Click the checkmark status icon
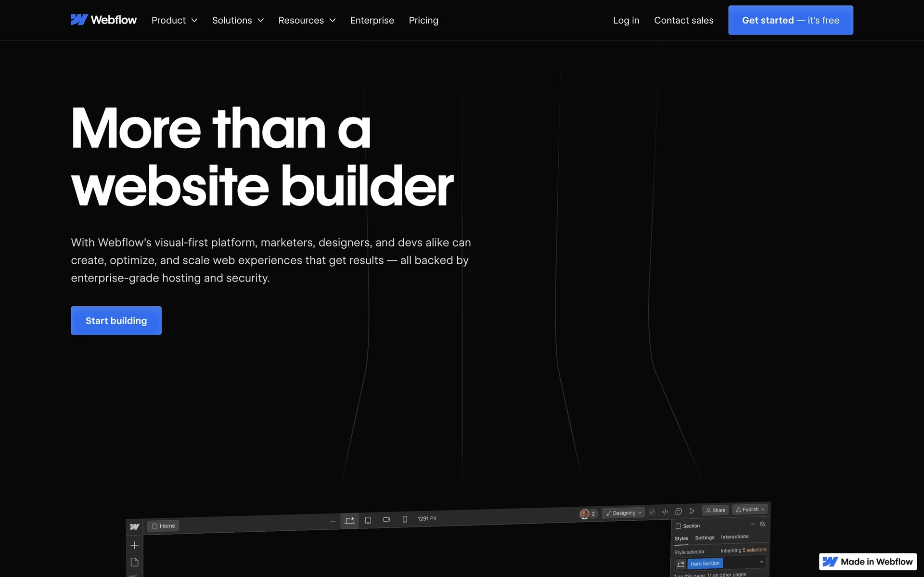The image size is (924, 577). click(x=652, y=512)
